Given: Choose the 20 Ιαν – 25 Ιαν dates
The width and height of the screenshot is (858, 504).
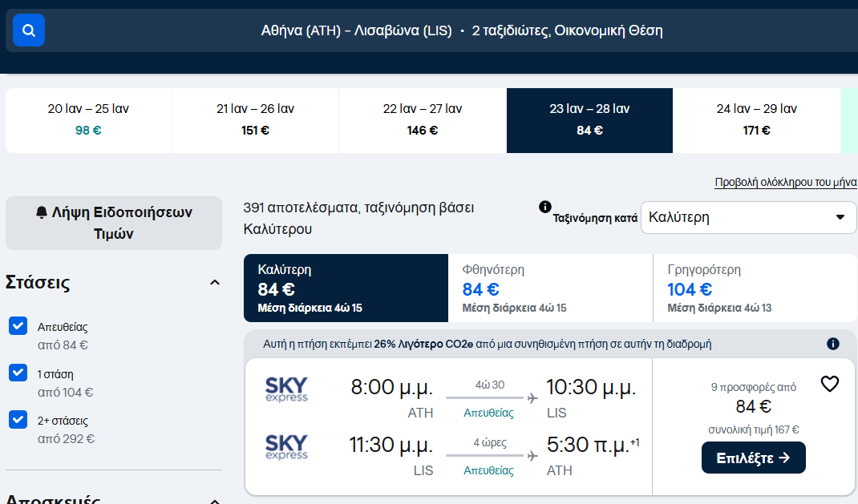Looking at the screenshot, I should 89,120.
